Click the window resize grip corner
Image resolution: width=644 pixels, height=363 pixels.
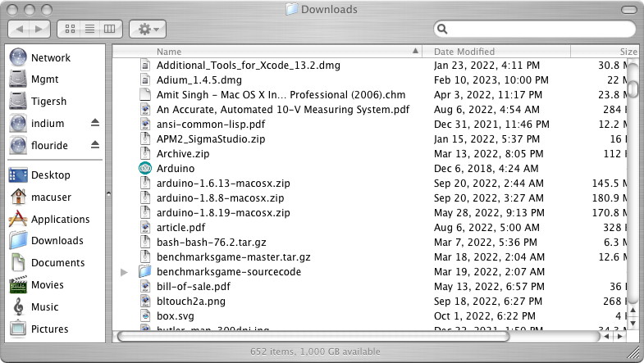click(x=634, y=352)
